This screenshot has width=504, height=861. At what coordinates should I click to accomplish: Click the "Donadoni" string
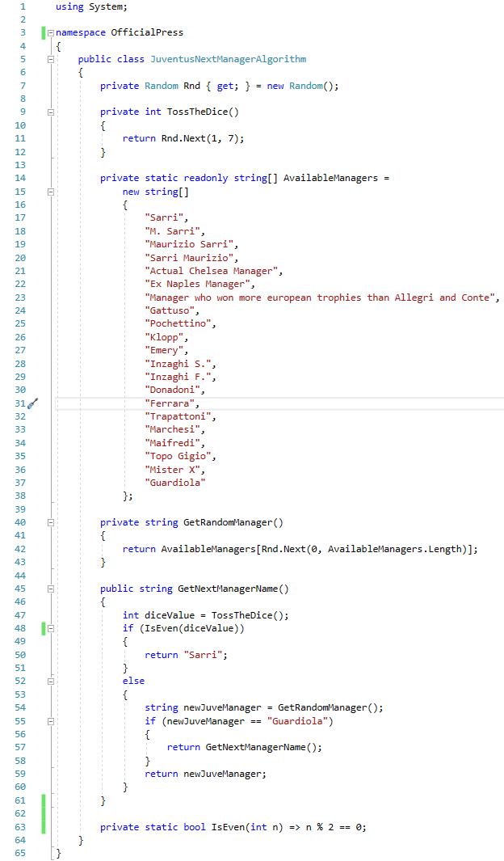tap(172, 390)
